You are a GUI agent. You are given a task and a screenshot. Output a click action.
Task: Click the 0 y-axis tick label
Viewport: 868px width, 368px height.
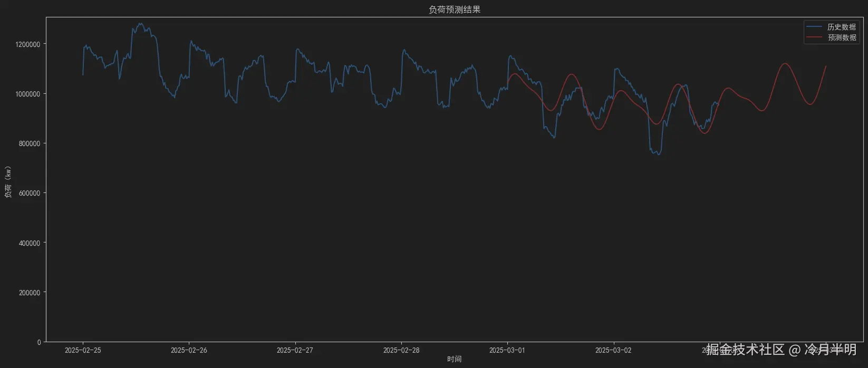click(x=38, y=342)
